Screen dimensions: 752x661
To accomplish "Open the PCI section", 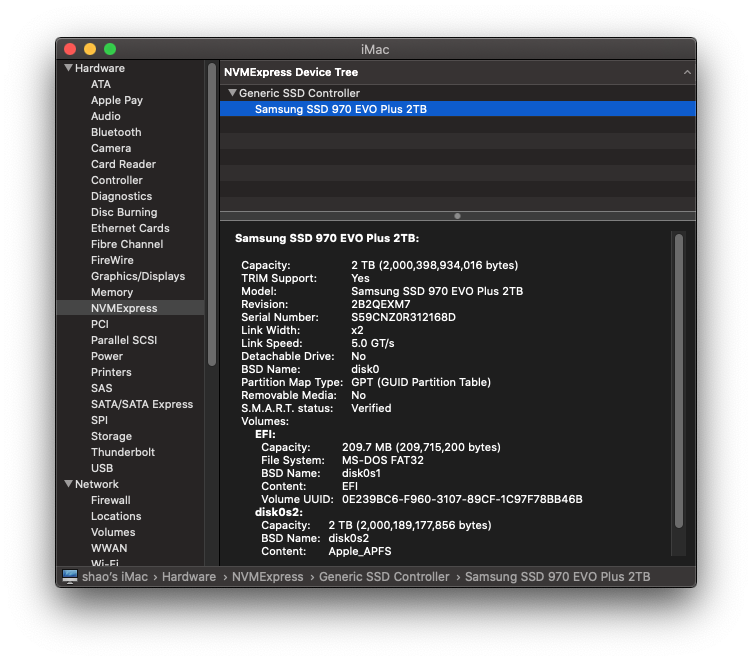I will [x=100, y=324].
